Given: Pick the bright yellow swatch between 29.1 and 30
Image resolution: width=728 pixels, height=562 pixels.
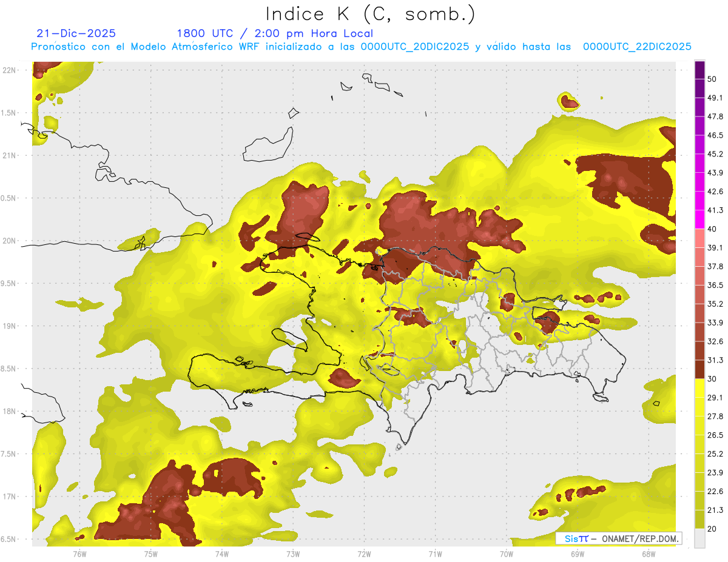Looking at the screenshot, I should [699, 389].
